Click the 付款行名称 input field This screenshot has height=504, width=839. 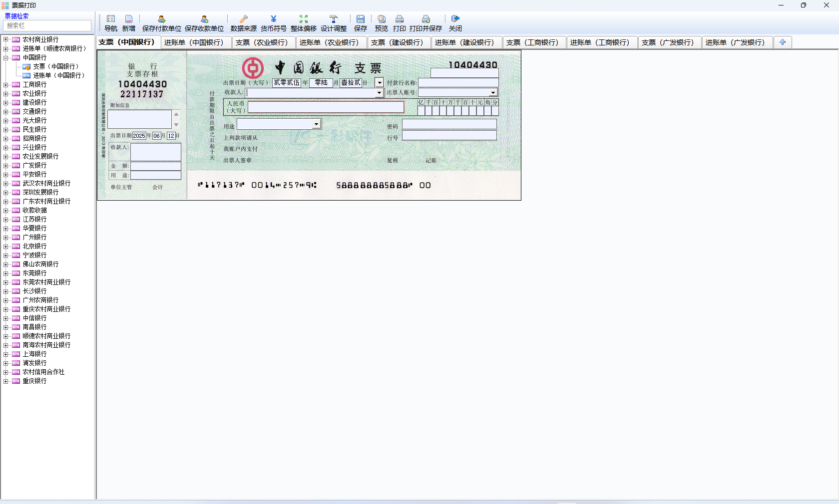pyautogui.click(x=458, y=83)
